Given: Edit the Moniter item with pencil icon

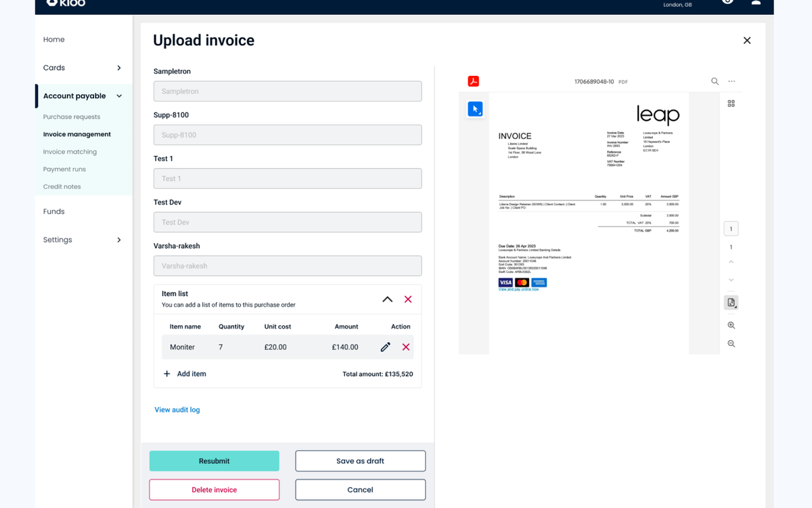Looking at the screenshot, I should point(385,347).
